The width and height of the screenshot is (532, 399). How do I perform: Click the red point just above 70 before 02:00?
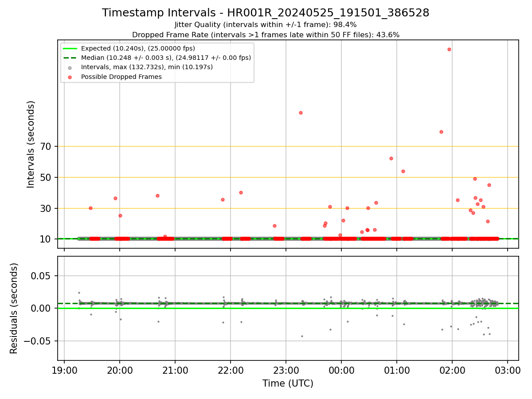(x=441, y=132)
